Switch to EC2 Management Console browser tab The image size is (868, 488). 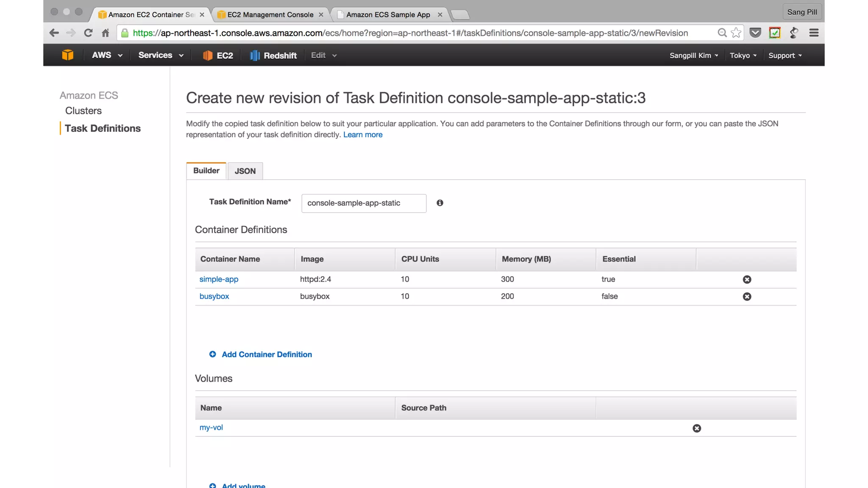pyautogui.click(x=270, y=15)
